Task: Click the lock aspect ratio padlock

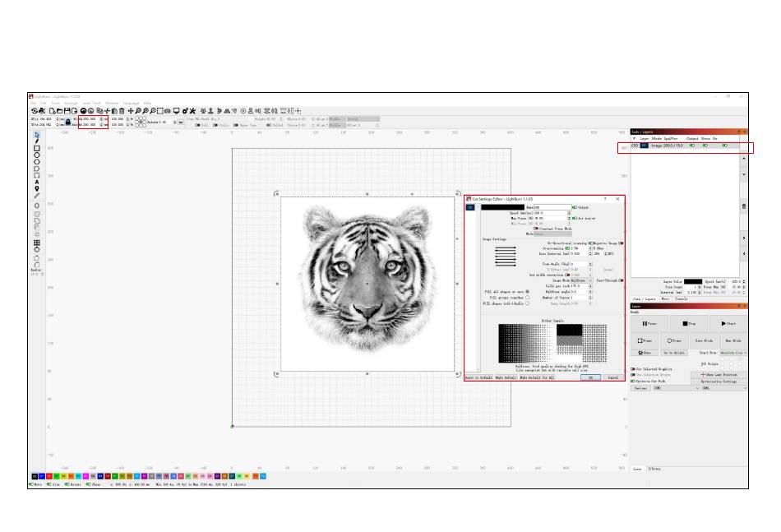Action: tap(68, 122)
